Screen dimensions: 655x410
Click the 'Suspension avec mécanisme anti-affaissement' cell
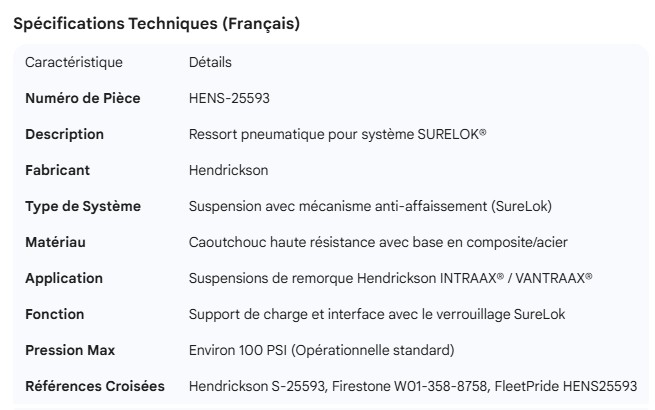click(370, 206)
